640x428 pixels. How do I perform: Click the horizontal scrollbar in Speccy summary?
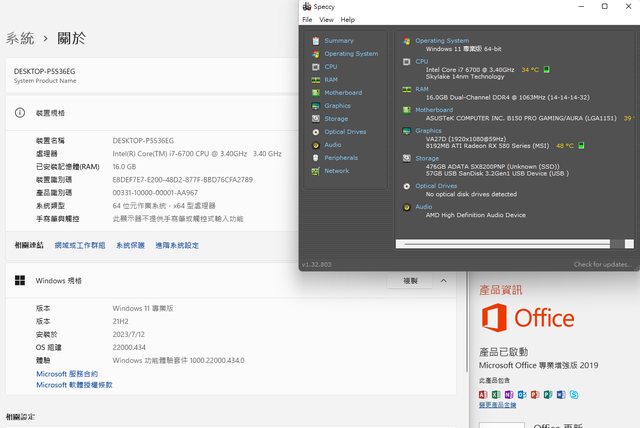[x=510, y=243]
